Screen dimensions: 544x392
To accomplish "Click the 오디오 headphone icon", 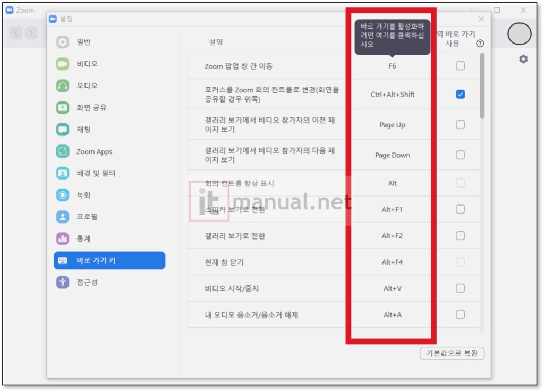I will tap(63, 86).
